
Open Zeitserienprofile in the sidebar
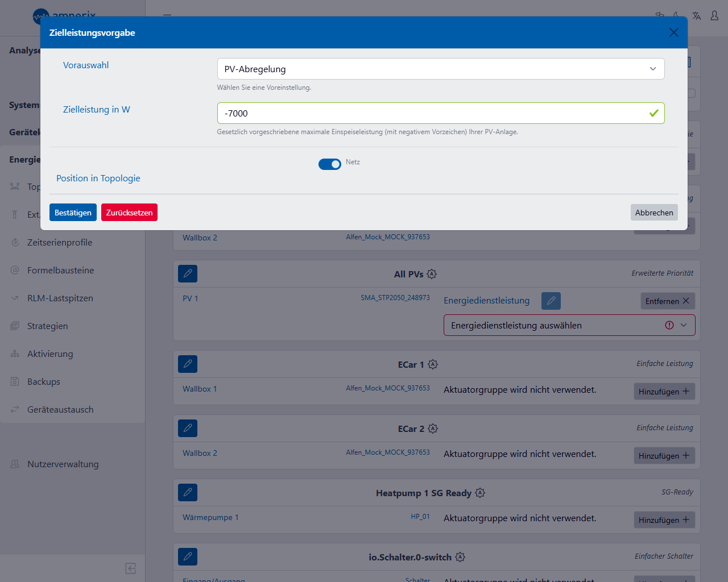coord(60,243)
